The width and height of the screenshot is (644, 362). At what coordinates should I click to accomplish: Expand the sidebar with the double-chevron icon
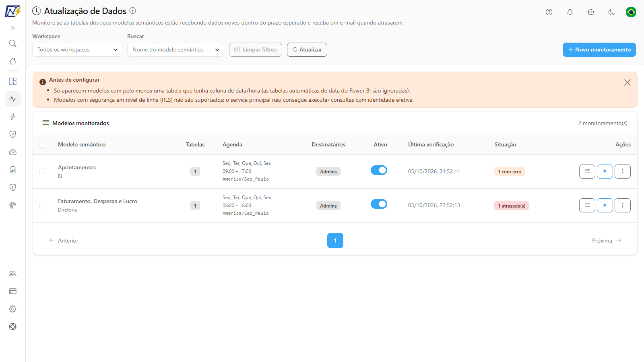(x=13, y=28)
